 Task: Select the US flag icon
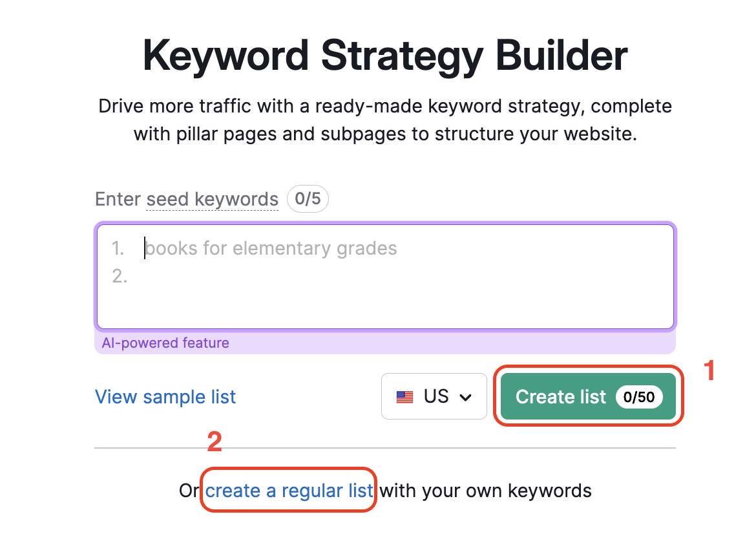point(404,396)
